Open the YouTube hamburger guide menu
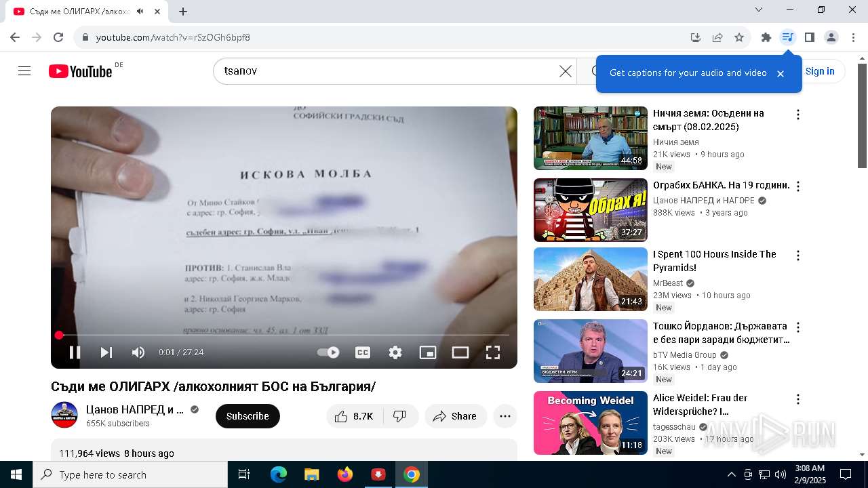This screenshot has height=488, width=868. (x=24, y=71)
